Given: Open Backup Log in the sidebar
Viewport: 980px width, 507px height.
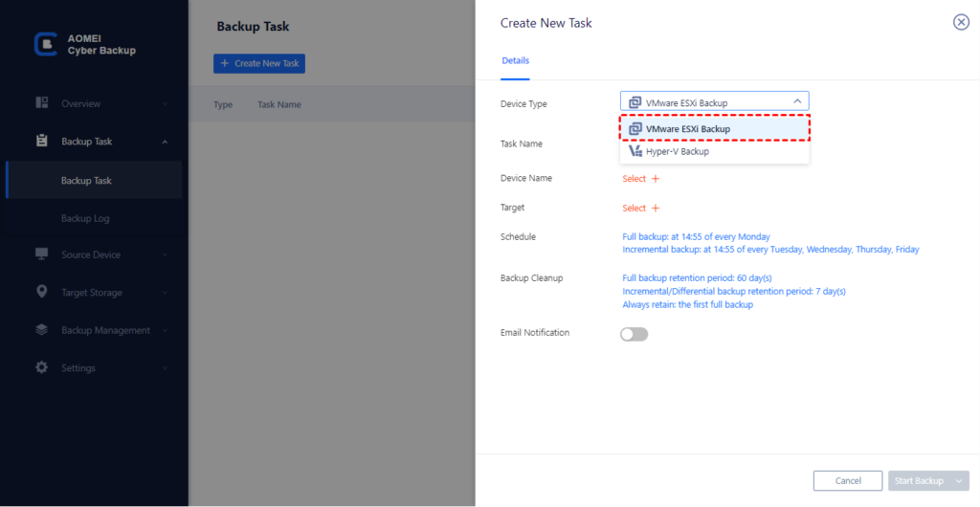Looking at the screenshot, I should coord(85,218).
